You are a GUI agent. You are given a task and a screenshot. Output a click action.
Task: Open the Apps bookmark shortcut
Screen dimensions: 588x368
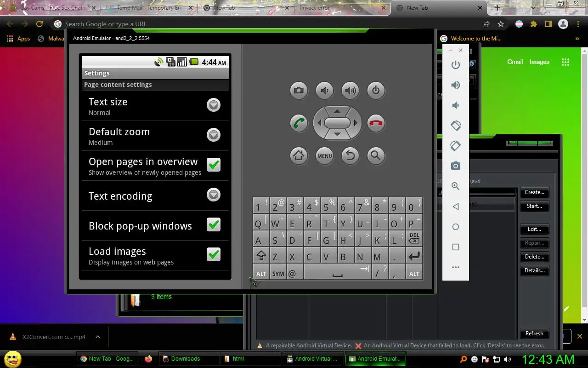[19, 39]
